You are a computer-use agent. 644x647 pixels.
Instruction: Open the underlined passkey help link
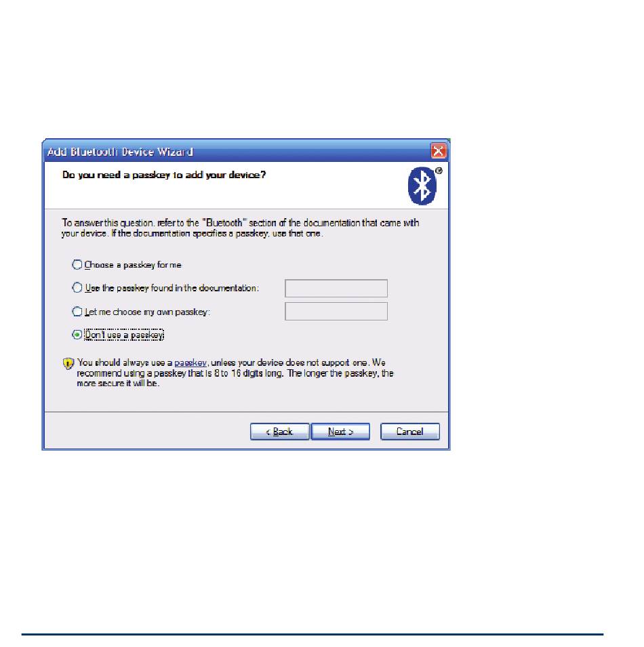pyautogui.click(x=190, y=362)
